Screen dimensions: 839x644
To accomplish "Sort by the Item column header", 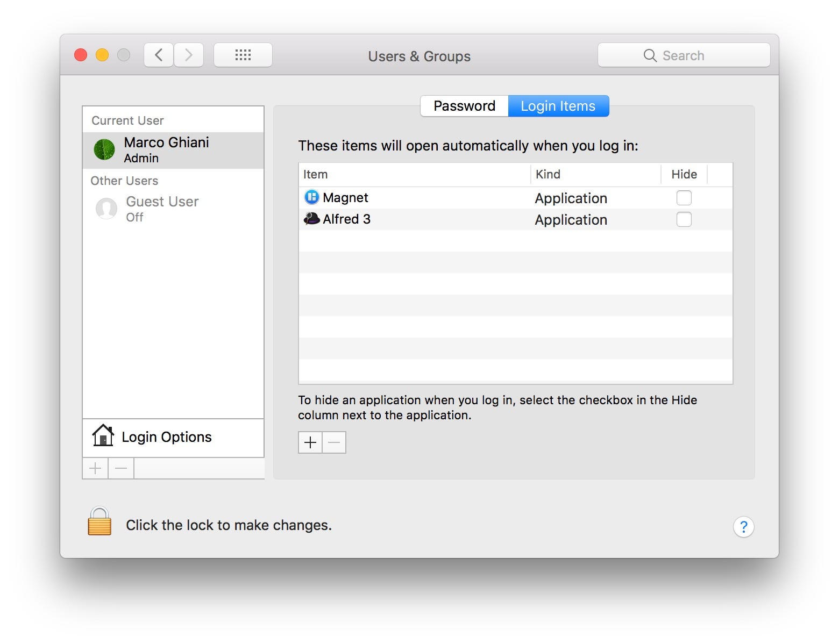I will click(415, 174).
